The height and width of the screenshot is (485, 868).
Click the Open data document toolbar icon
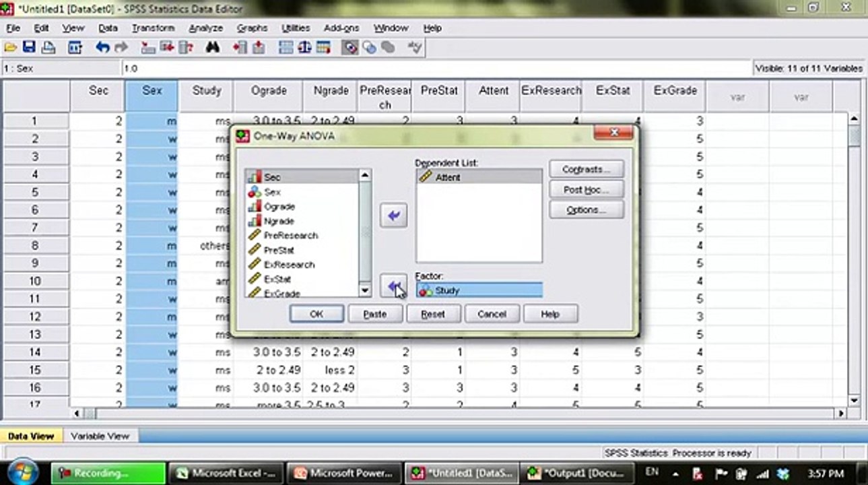[x=10, y=47]
